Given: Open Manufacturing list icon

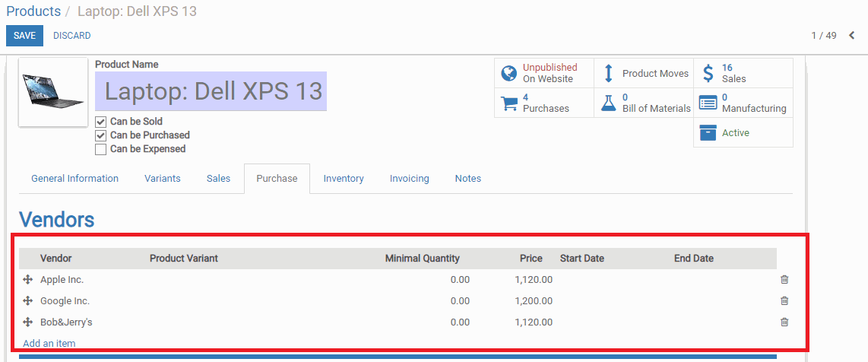Looking at the screenshot, I should (708, 103).
